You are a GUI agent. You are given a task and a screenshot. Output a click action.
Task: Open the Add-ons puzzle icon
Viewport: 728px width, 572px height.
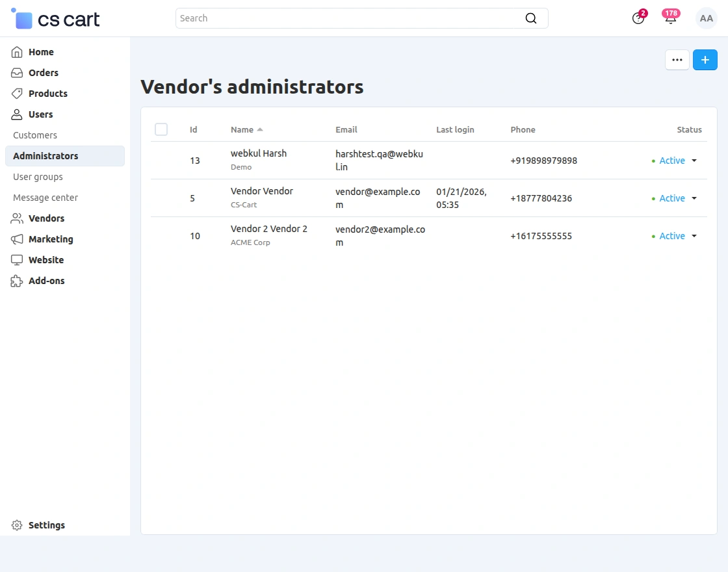16,281
